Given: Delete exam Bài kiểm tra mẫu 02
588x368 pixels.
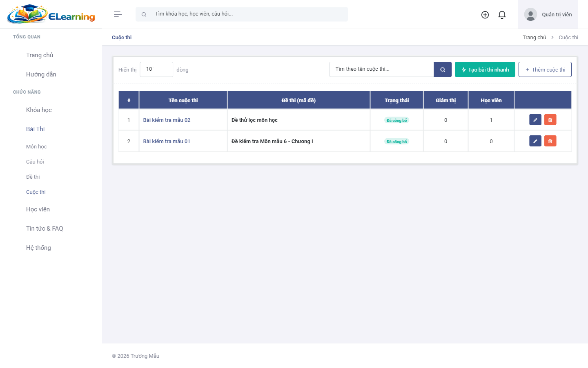Looking at the screenshot, I should pos(550,120).
